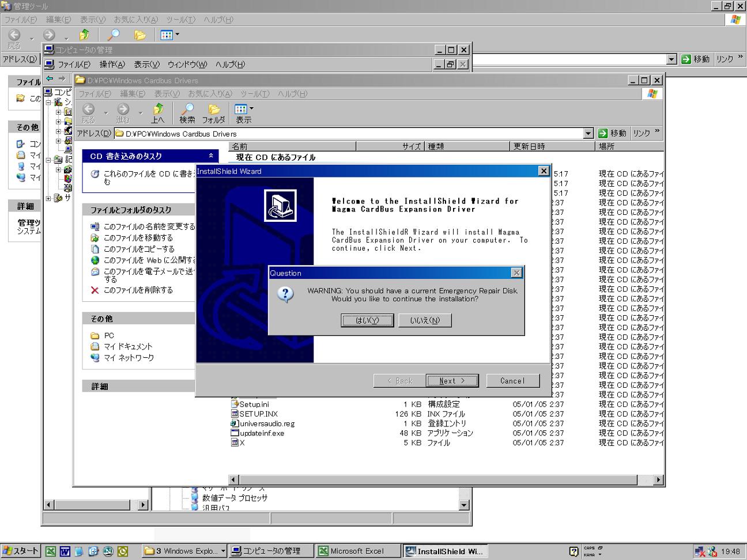Sort by 更新日時 column header
The width and height of the screenshot is (747, 560).
(553, 146)
